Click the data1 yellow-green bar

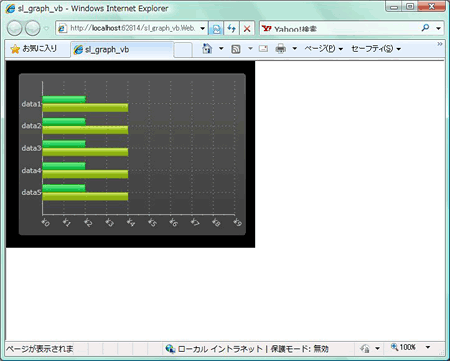pyautogui.click(x=85, y=108)
